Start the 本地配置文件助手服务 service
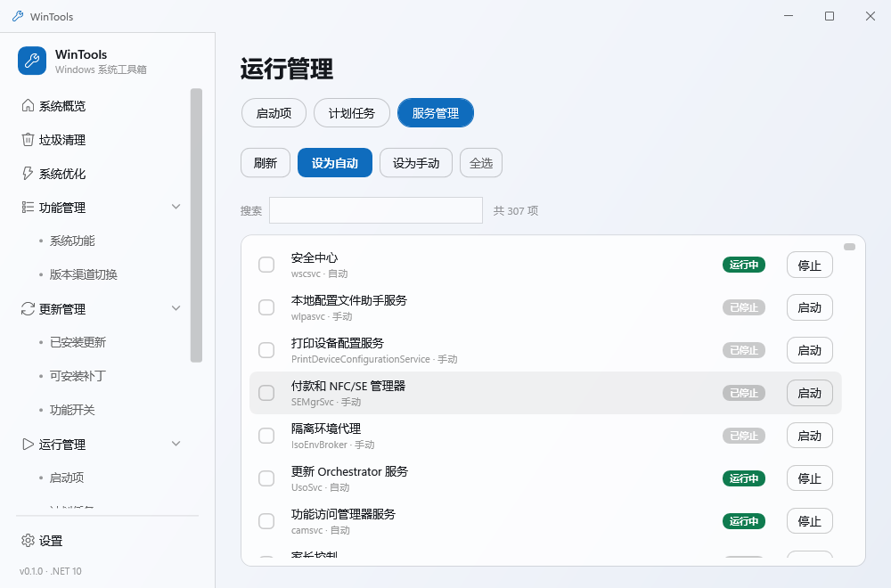This screenshot has height=588, width=891. [x=810, y=307]
